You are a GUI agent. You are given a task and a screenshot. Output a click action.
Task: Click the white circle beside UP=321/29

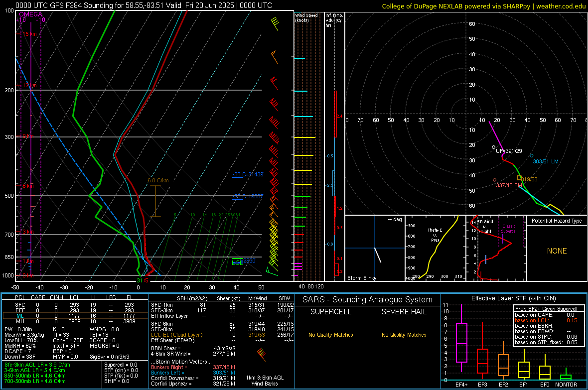[x=493, y=147]
